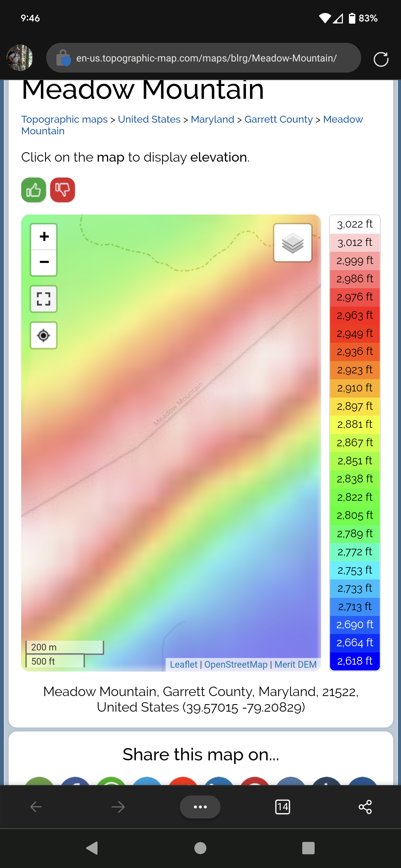Image resolution: width=401 pixels, height=868 pixels.
Task: Tap the browser profile avatar
Action: pyautogui.click(x=20, y=58)
